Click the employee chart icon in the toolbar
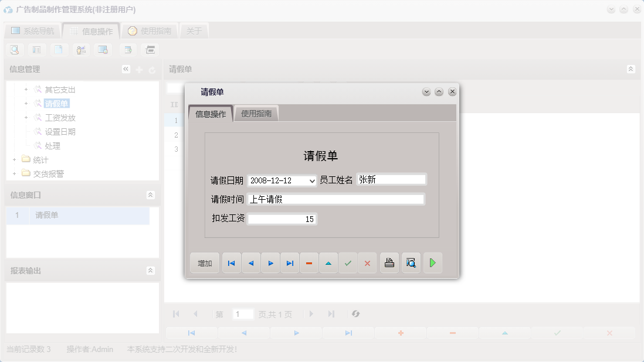644x362 pixels. click(x=81, y=50)
